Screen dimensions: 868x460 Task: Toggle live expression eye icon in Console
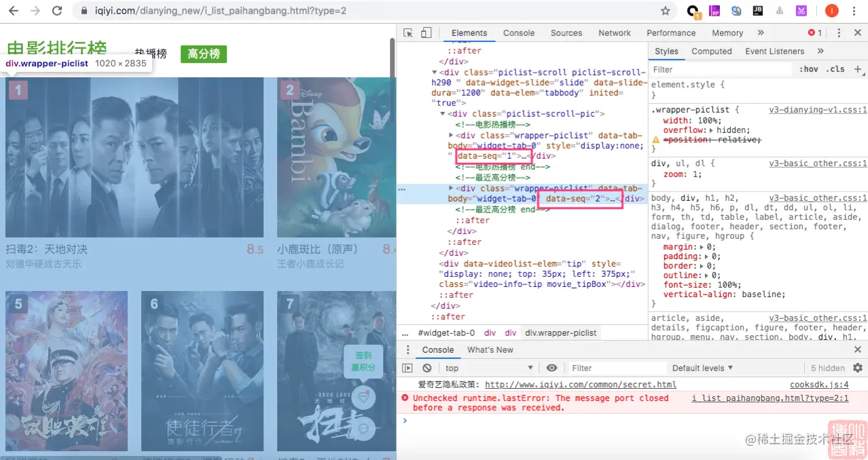(551, 368)
